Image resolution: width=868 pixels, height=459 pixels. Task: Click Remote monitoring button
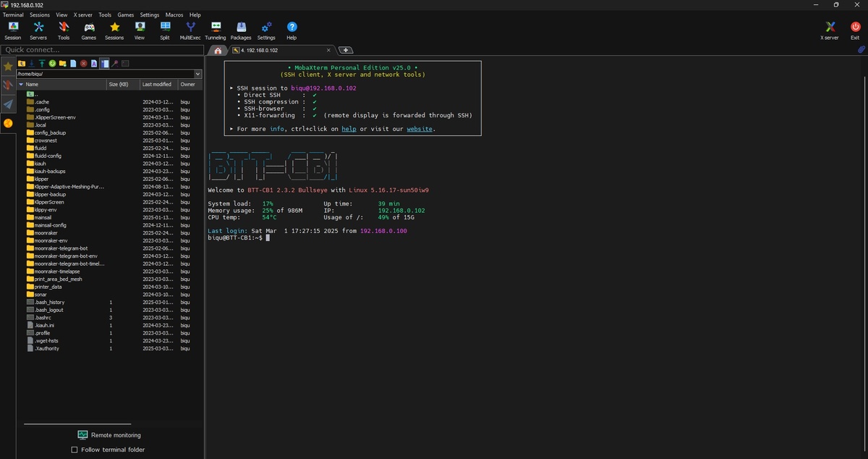click(109, 435)
